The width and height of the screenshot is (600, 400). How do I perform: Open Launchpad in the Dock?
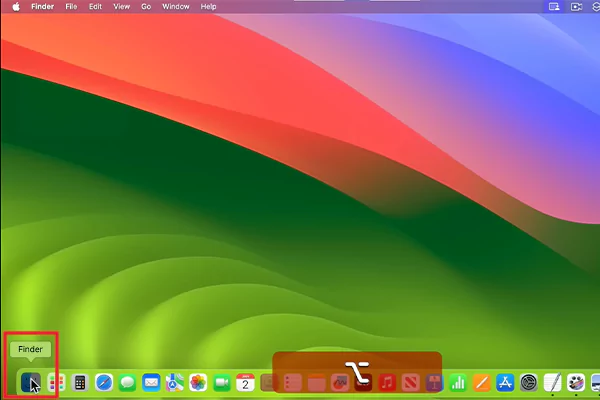pyautogui.click(x=56, y=382)
